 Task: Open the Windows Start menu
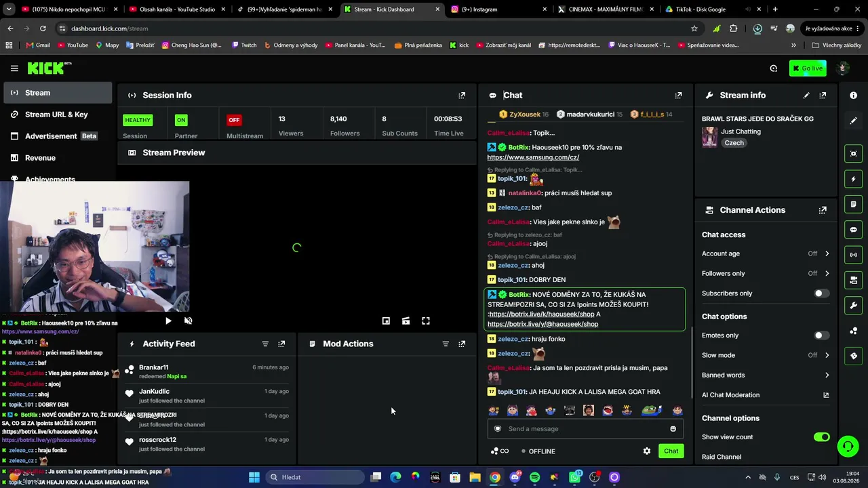(254, 477)
